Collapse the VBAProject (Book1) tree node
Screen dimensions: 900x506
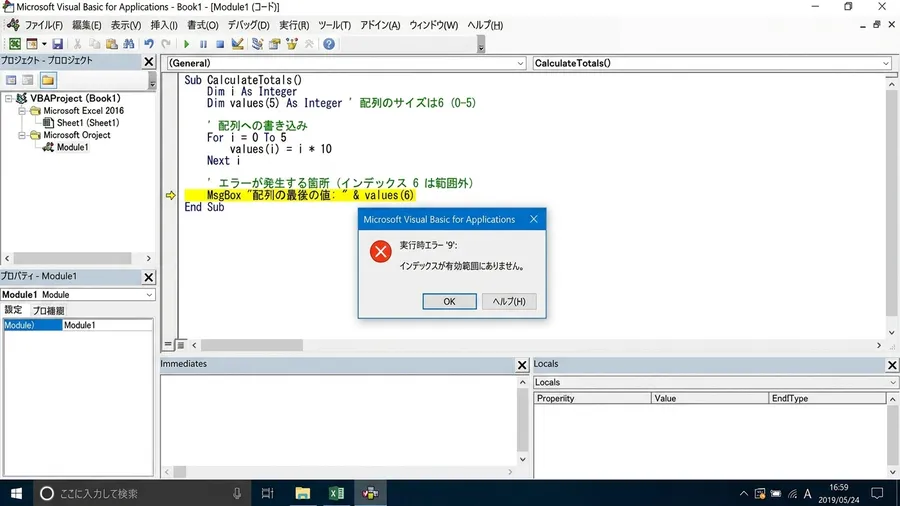[9, 99]
